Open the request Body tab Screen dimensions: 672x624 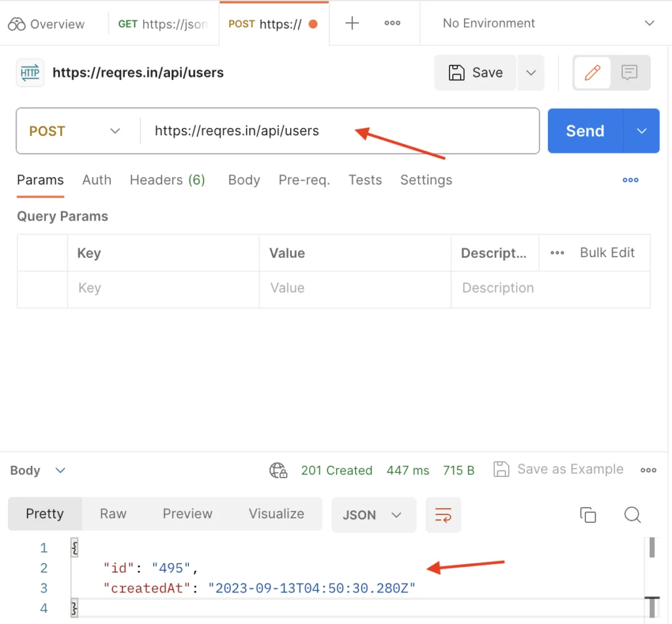(x=244, y=180)
